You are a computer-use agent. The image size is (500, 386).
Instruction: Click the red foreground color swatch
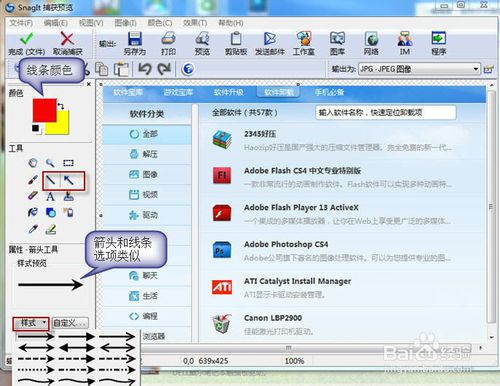pos(44,110)
